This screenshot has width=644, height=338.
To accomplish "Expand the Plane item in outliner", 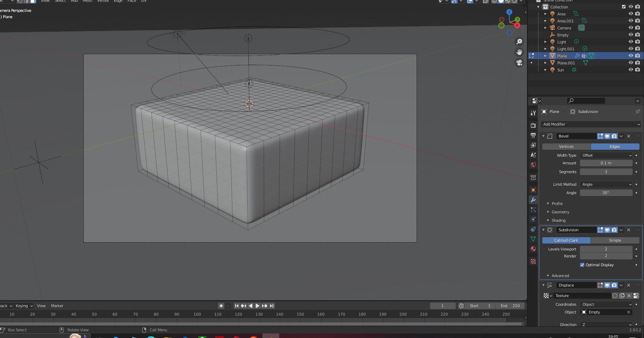I will tap(545, 56).
